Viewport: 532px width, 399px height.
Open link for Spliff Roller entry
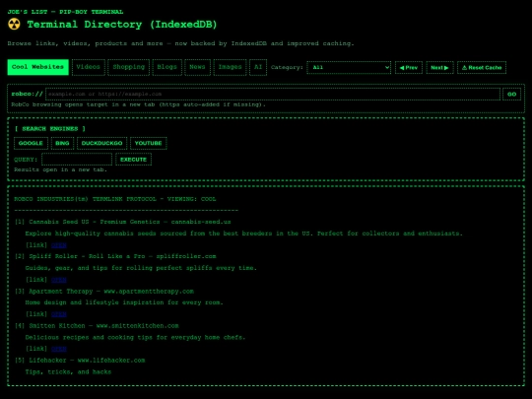(x=59, y=280)
